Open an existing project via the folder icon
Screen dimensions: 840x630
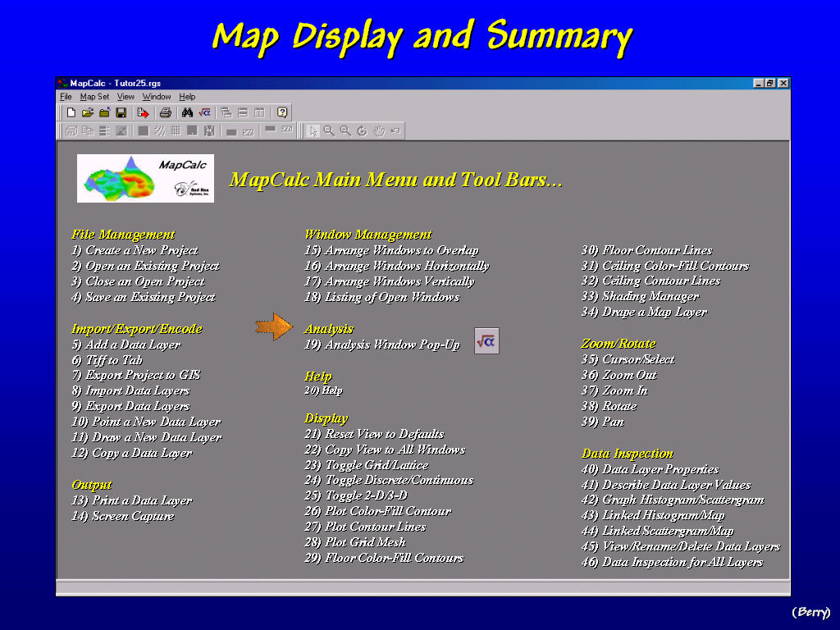88,112
